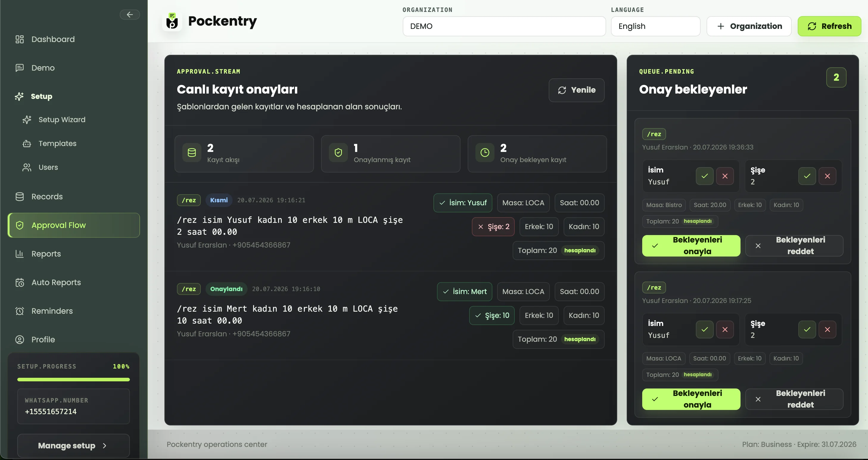
Task: Click the Onay bekleyen kayıt clock icon
Action: (485, 153)
